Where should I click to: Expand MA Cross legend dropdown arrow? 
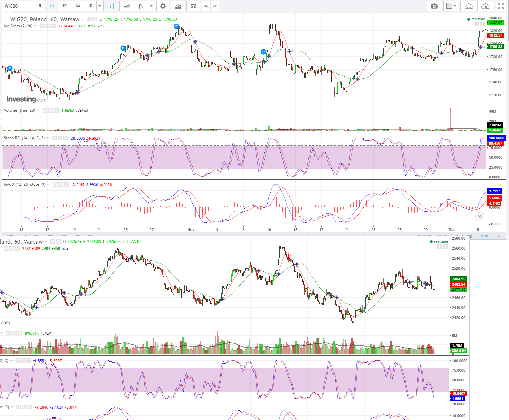coord(35,26)
